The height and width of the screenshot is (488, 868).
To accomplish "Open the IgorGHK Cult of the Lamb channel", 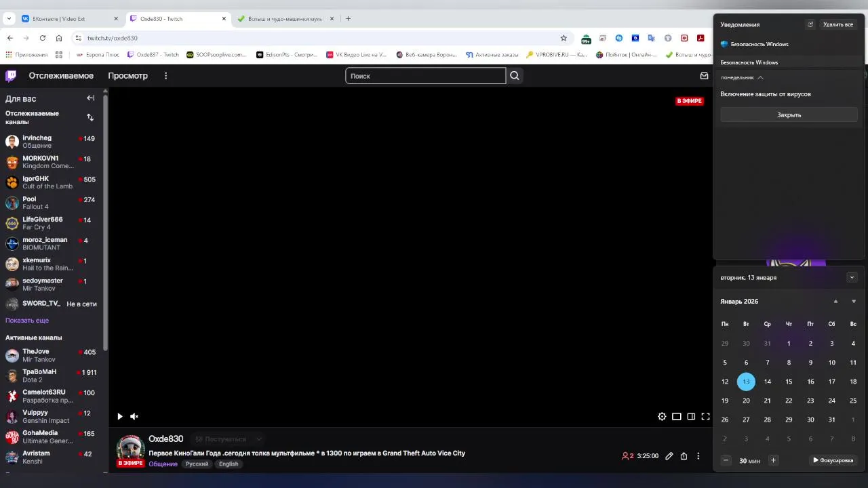I will pyautogui.click(x=52, y=182).
